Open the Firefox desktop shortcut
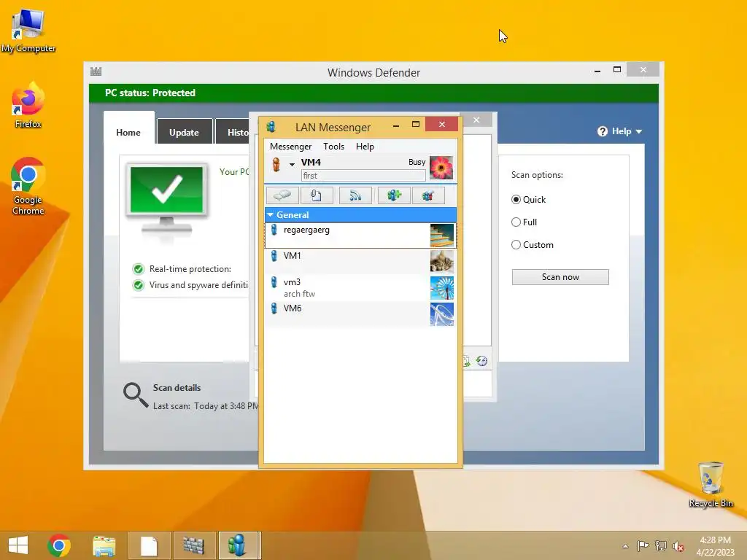The height and width of the screenshot is (560, 747). coord(28,106)
